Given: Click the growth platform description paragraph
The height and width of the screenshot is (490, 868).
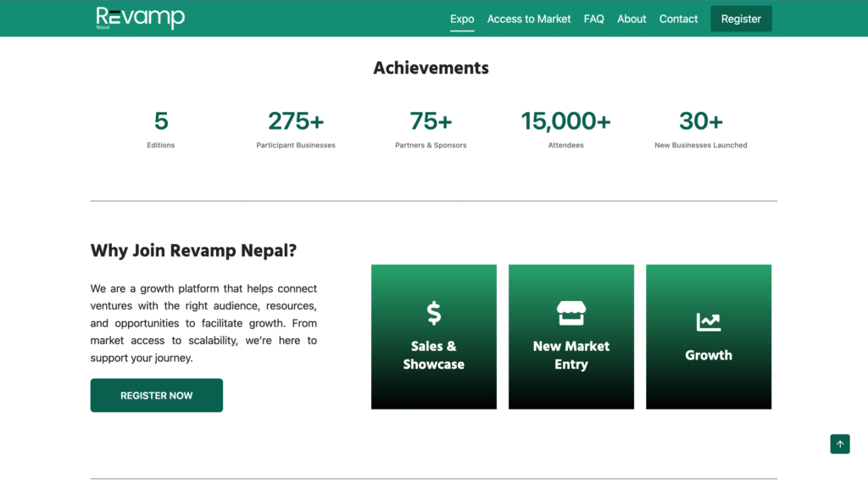Looking at the screenshot, I should tap(203, 323).
